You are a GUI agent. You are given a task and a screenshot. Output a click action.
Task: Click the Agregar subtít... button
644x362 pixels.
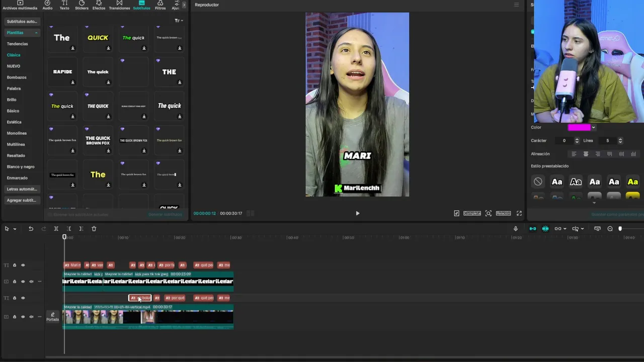click(x=22, y=200)
